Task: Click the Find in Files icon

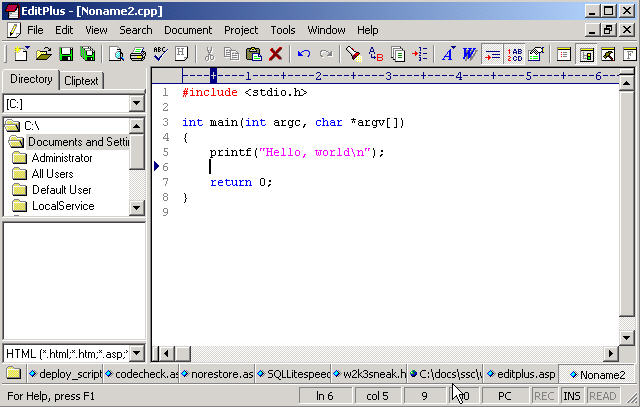Action: pyautogui.click(x=398, y=53)
